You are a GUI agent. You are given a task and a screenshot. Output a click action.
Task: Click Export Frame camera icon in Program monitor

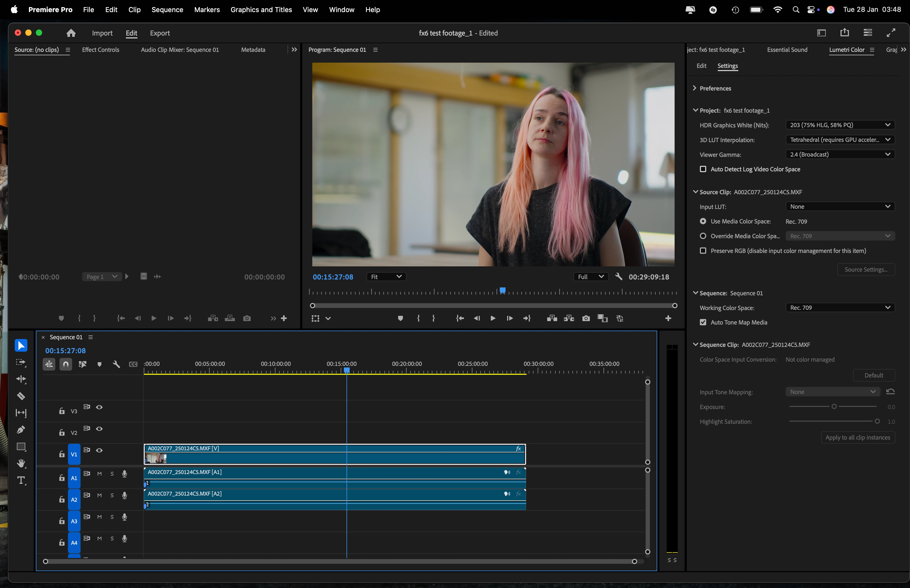[586, 318]
